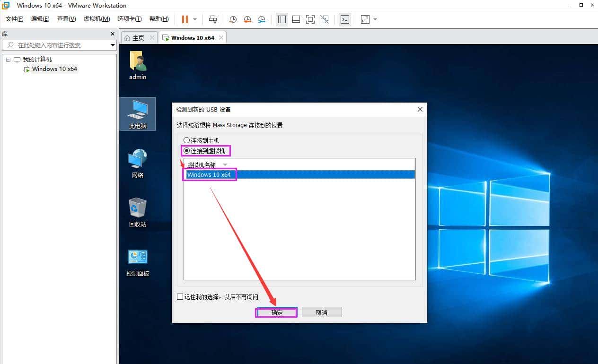Click the 确定 button in the dialog
The image size is (598, 364).
coord(276,312)
